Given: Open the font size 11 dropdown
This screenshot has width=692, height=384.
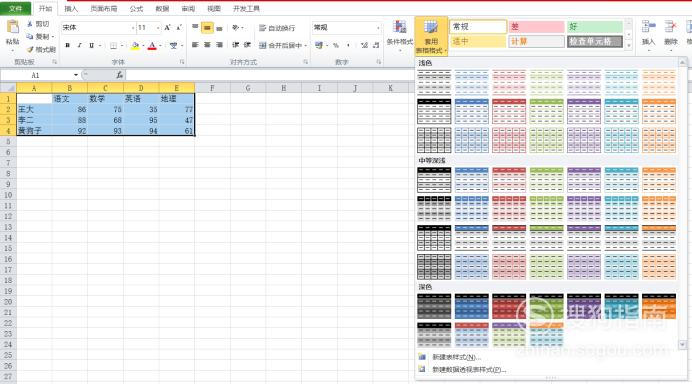Looking at the screenshot, I should click(158, 28).
